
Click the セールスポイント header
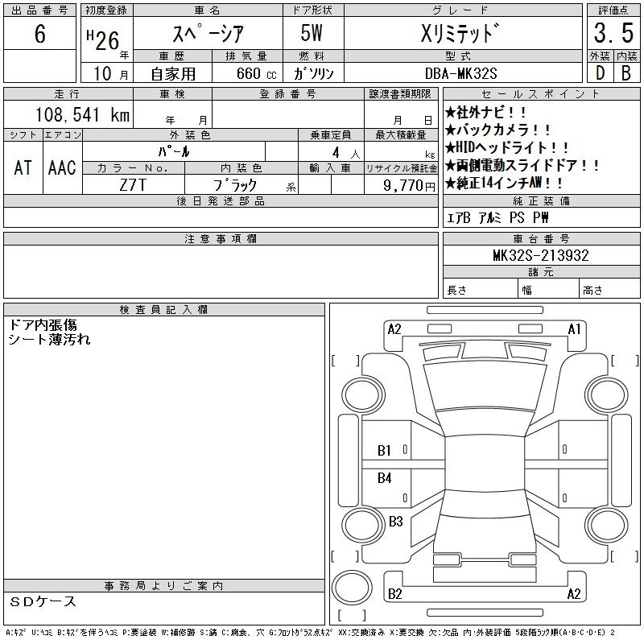(x=541, y=93)
